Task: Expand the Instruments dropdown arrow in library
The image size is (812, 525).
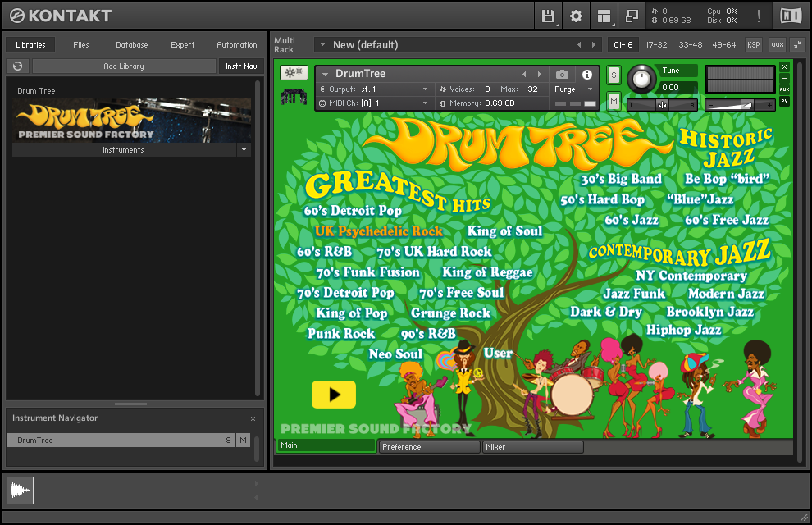Action: tap(244, 150)
